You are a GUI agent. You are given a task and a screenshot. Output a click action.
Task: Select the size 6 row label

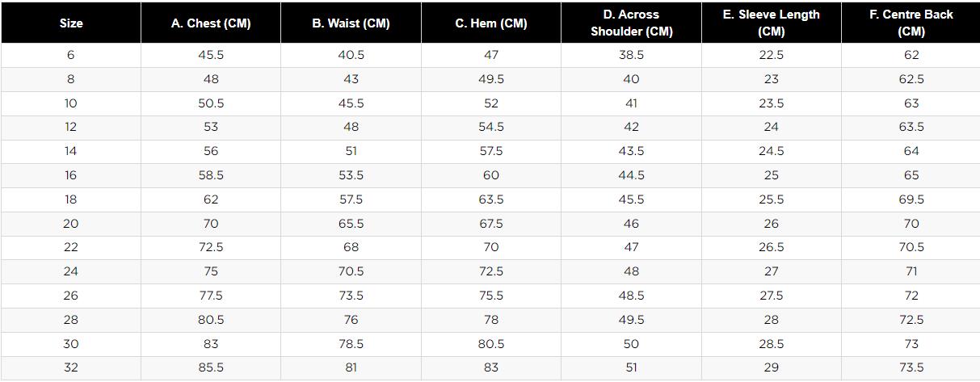71,55
